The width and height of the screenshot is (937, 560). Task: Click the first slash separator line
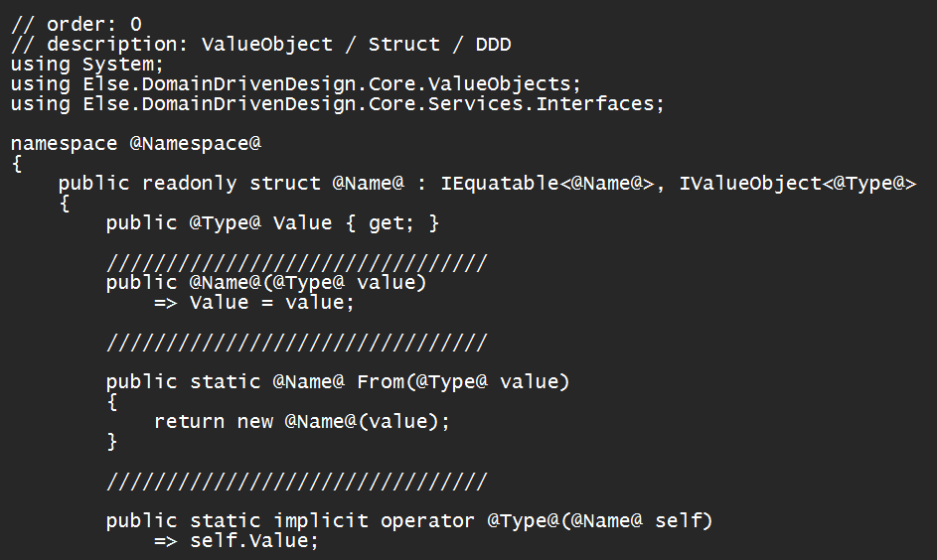point(296,262)
